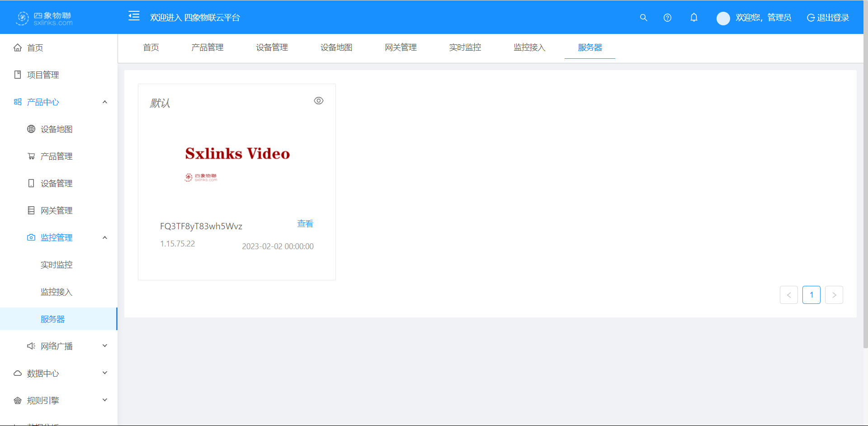Open help via the question mark icon
Image resolution: width=868 pixels, height=426 pixels.
pyautogui.click(x=667, y=18)
